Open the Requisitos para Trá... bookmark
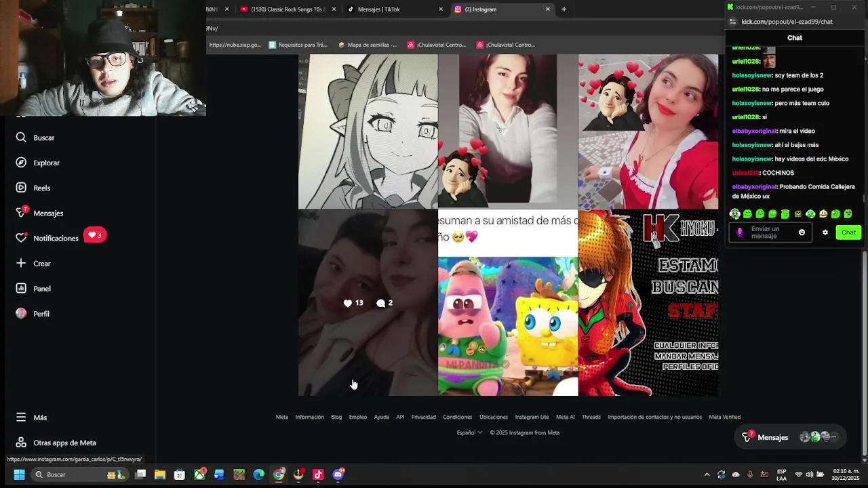 [x=298, y=45]
